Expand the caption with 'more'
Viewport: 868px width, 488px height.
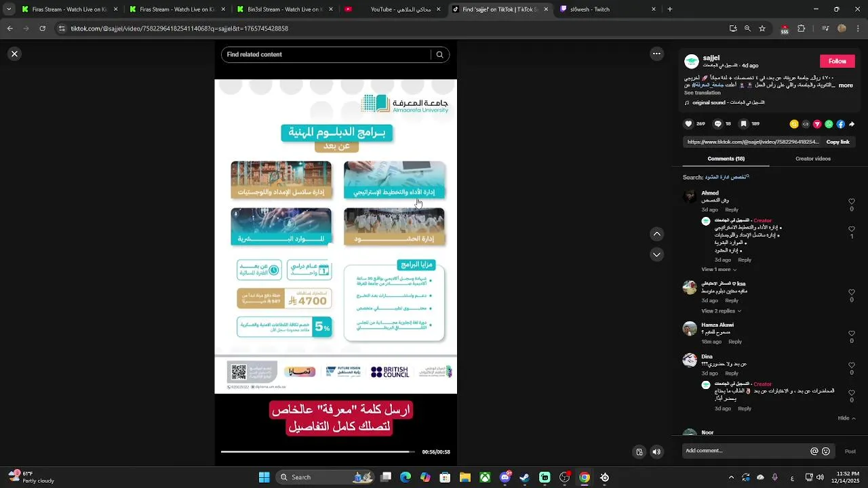click(846, 86)
